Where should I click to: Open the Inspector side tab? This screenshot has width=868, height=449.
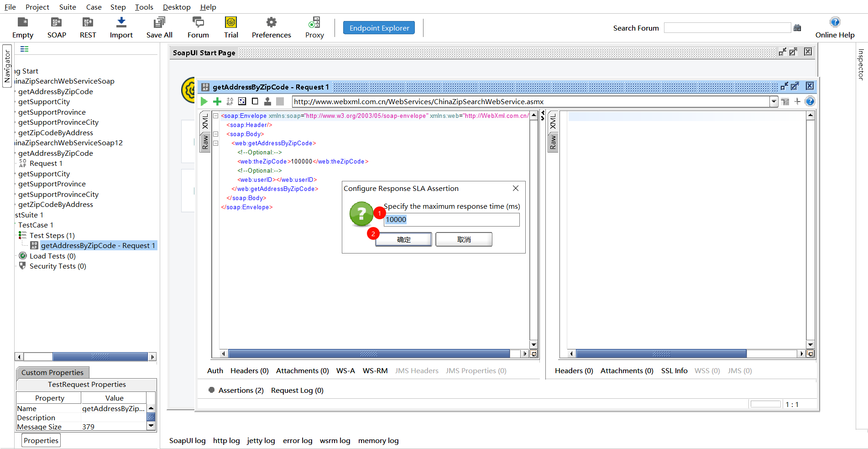pyautogui.click(x=861, y=64)
